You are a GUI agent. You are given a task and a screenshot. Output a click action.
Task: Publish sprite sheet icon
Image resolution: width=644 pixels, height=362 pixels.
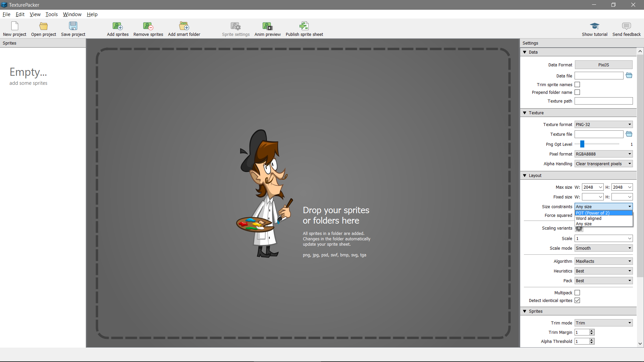pyautogui.click(x=304, y=26)
